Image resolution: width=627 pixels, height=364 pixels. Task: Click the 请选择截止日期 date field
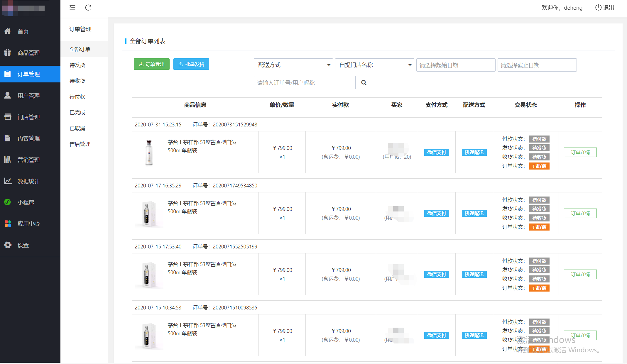pyautogui.click(x=537, y=65)
